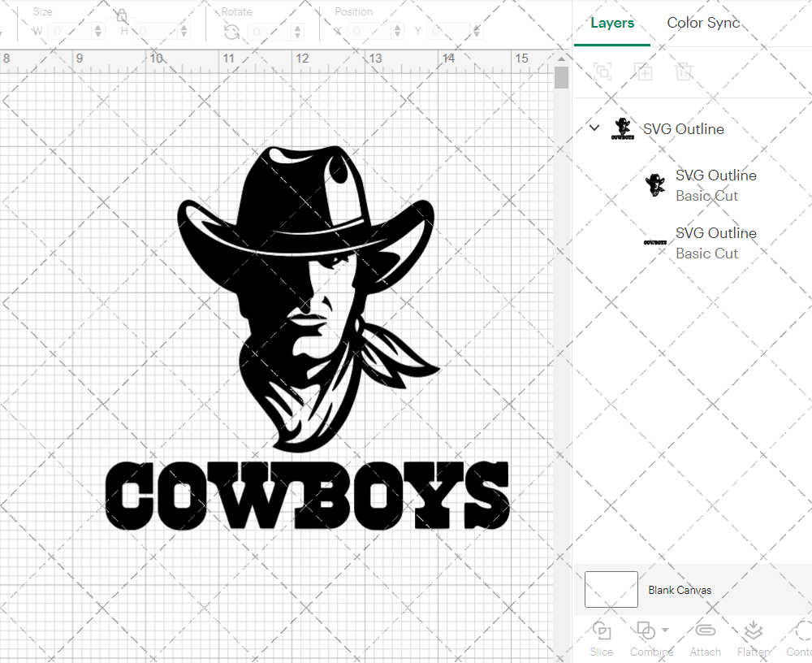Click the Rotate input field

[x=269, y=32]
